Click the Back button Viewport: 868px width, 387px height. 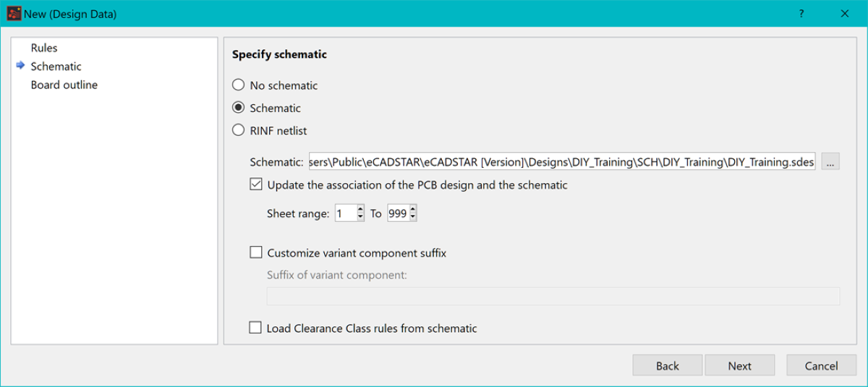click(668, 365)
